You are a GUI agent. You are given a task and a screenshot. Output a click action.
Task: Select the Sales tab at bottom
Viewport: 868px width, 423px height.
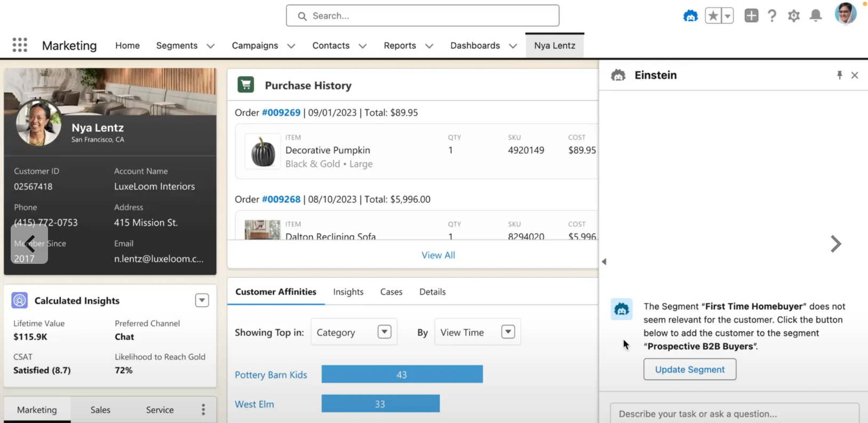click(100, 410)
